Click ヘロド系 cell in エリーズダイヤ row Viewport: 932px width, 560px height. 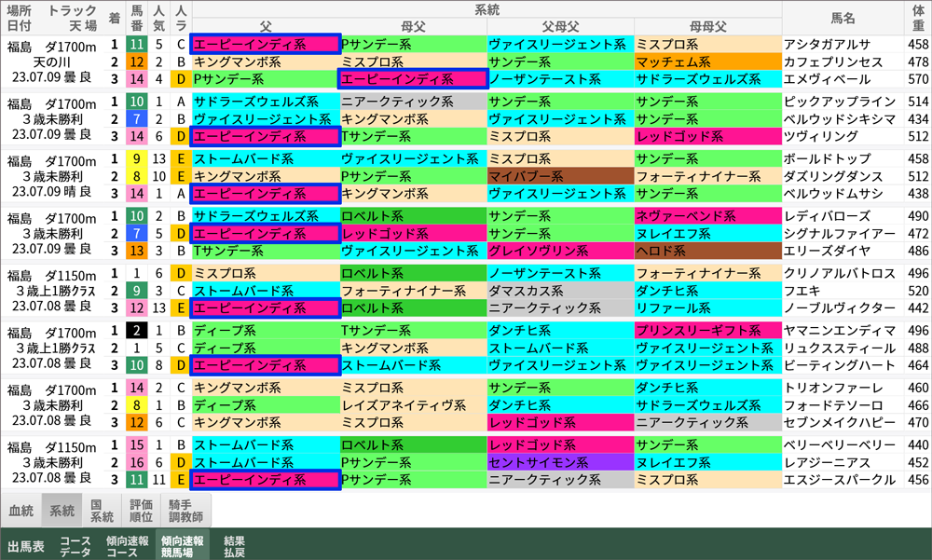708,251
